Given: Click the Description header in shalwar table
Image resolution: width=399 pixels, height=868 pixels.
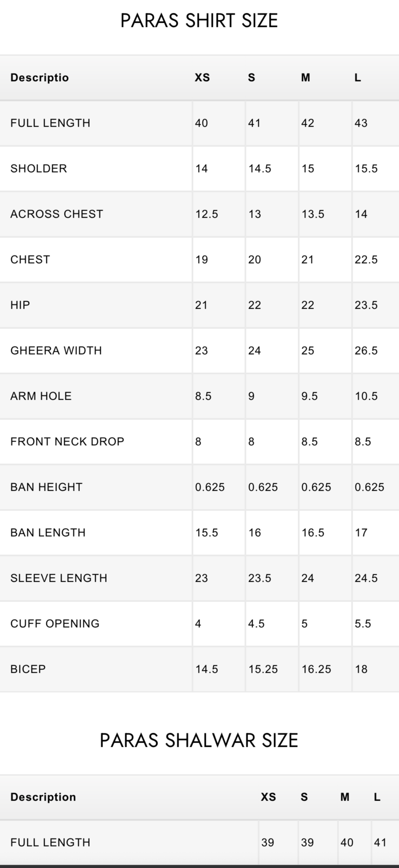Looking at the screenshot, I should pos(43,797).
